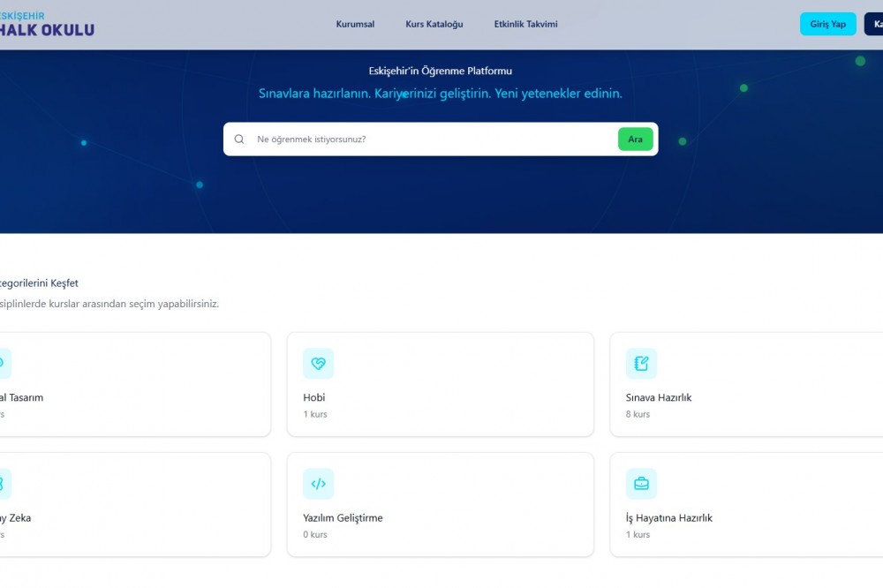Open Etkinlik Takvimi from the top menu
Image resolution: width=883 pixels, height=588 pixels.
click(x=525, y=24)
